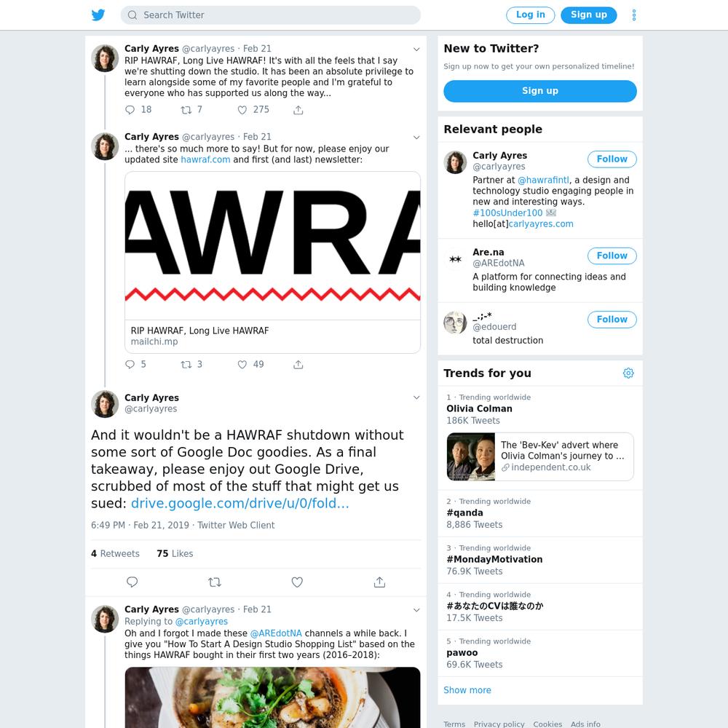Focus the Search Twitter field

point(270,15)
